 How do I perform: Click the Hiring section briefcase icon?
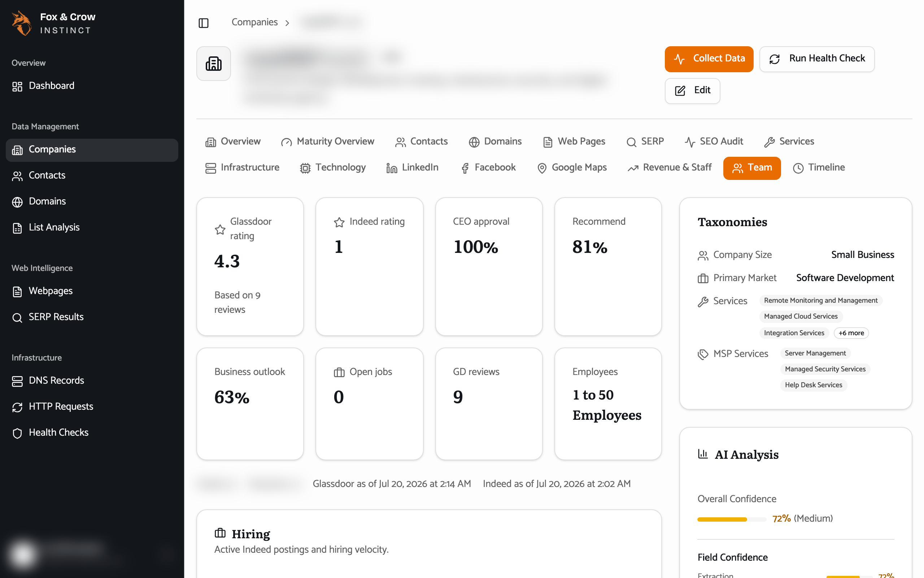point(220,533)
